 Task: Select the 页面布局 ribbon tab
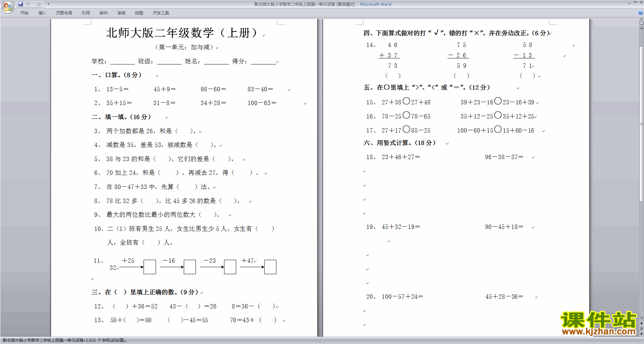64,13
